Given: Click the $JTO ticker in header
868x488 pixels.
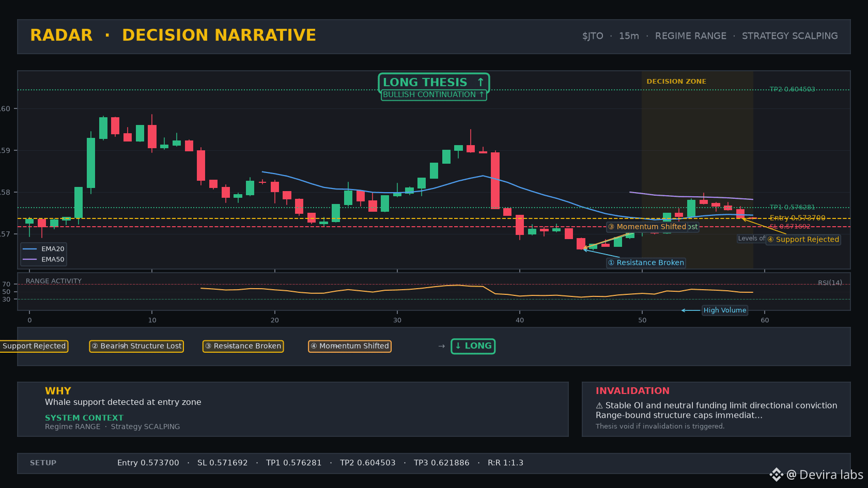Looking at the screenshot, I should (x=593, y=36).
